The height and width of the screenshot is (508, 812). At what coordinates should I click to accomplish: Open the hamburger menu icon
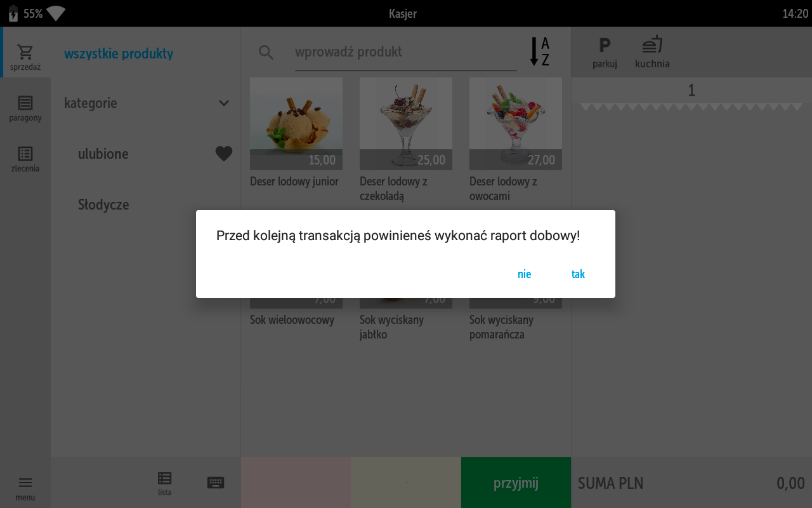tap(25, 483)
